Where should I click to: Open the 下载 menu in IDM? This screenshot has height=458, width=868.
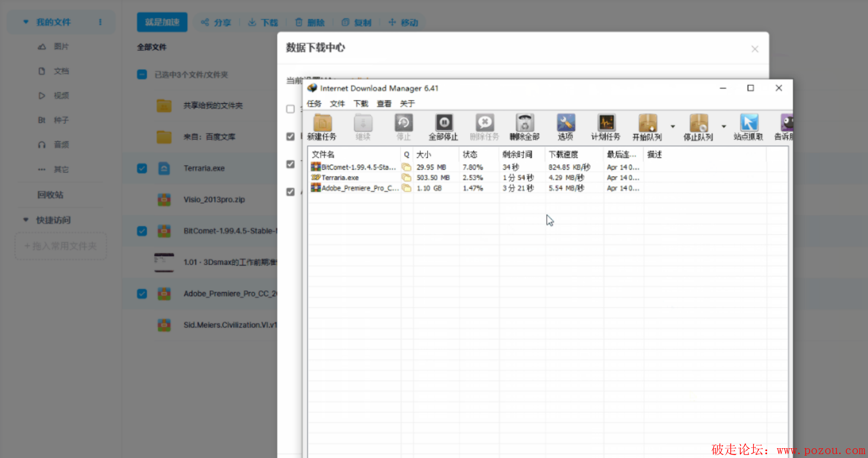point(361,103)
